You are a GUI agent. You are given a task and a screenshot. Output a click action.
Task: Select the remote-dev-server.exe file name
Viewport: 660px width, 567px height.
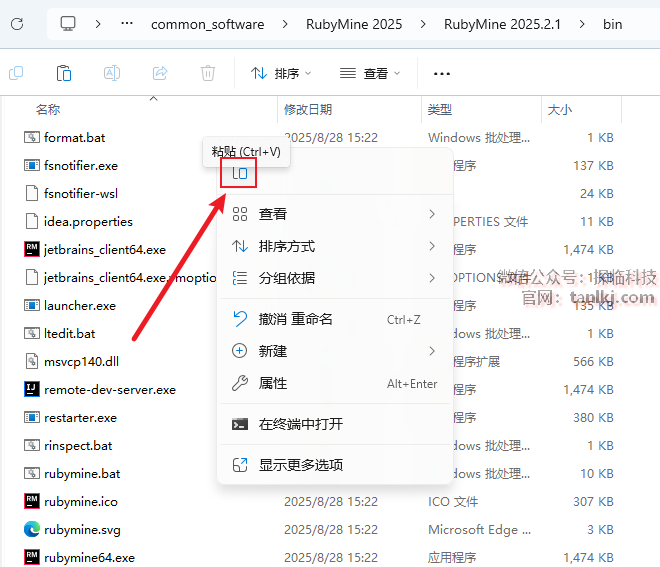point(110,389)
